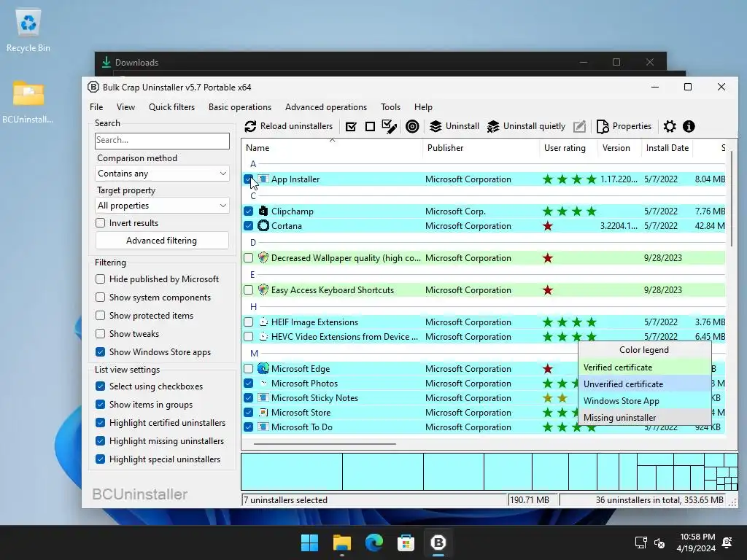Click the Invert selection icon in toolbar

tap(390, 127)
